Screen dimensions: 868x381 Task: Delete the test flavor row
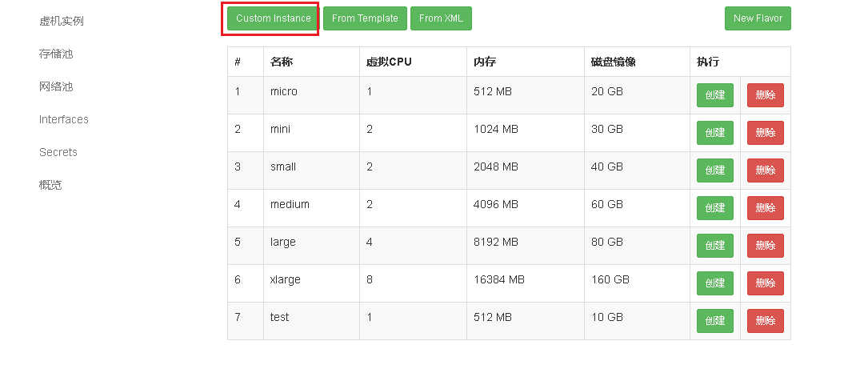point(765,321)
